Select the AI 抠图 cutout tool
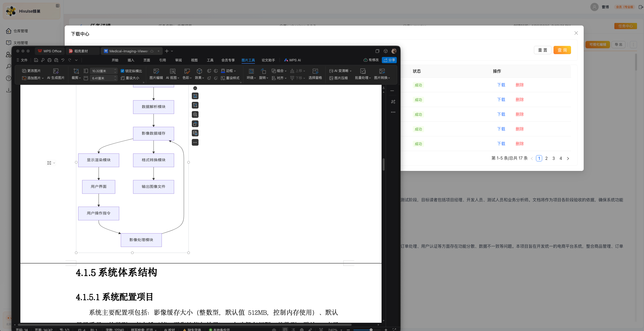The width and height of the screenshot is (644, 331). [172, 74]
